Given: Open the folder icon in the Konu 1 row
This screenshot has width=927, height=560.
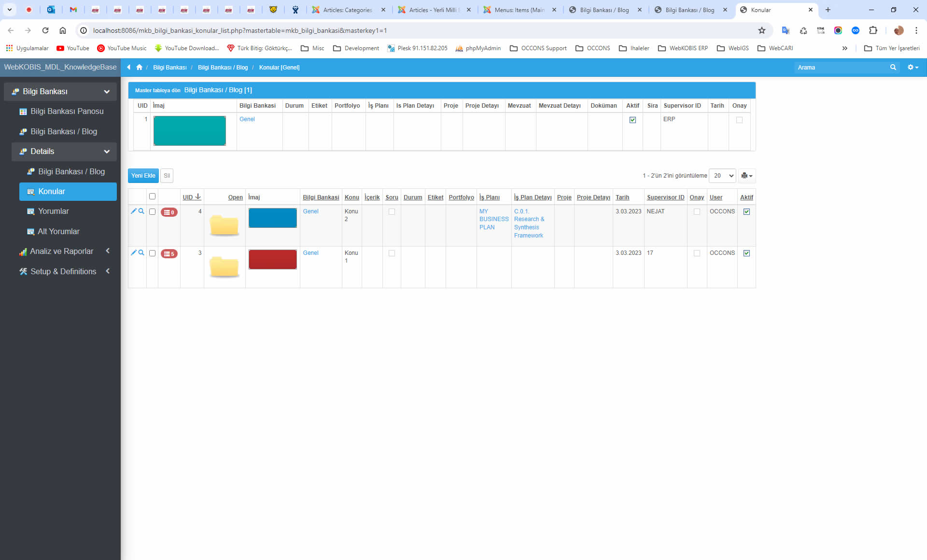Looking at the screenshot, I should pyautogui.click(x=225, y=266).
